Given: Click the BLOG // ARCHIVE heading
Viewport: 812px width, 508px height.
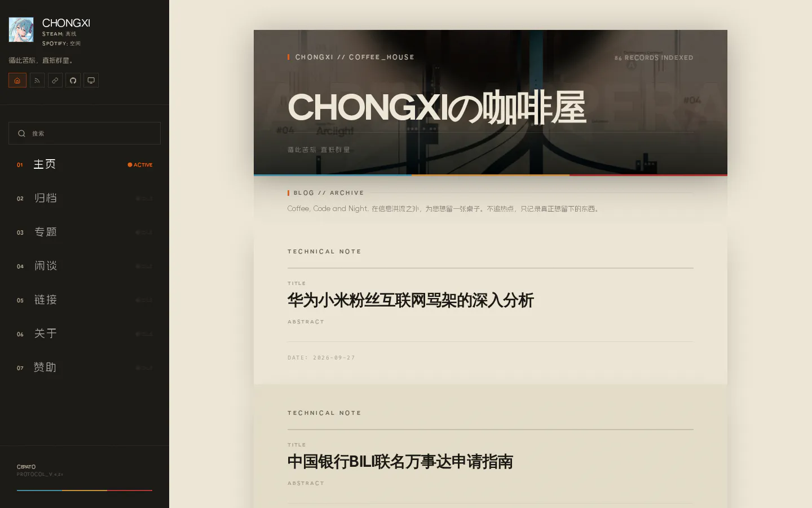Looking at the screenshot, I should 329,193.
